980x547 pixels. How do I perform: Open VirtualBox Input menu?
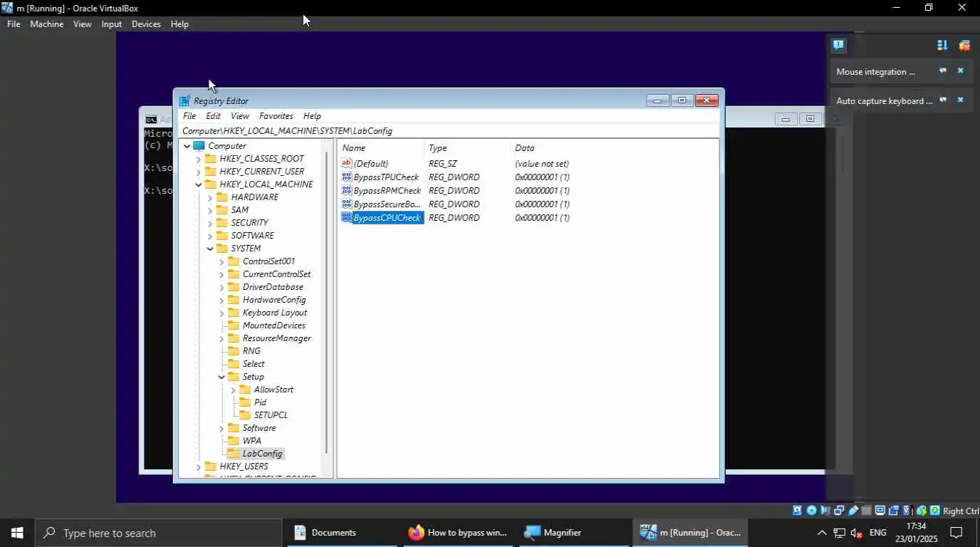click(111, 24)
